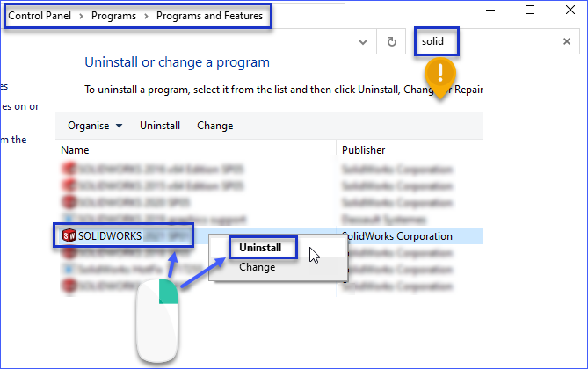Screen dimensions: 588x369
Task: Select Uninstall from the context menu
Action: pyautogui.click(x=260, y=248)
